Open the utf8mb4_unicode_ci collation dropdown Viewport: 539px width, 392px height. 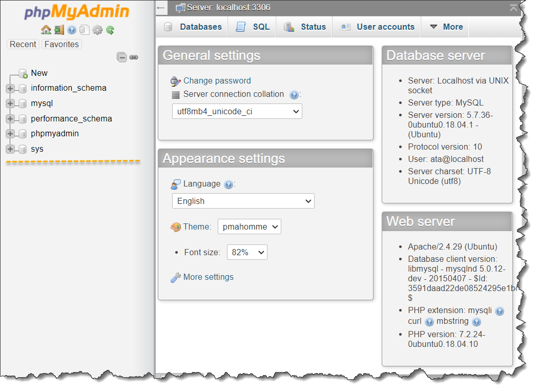click(237, 111)
